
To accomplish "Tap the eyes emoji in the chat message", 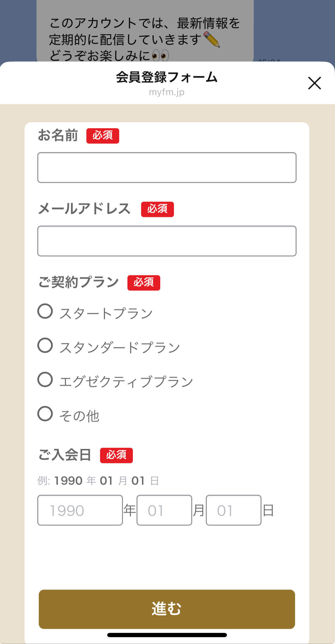I will [161, 56].
